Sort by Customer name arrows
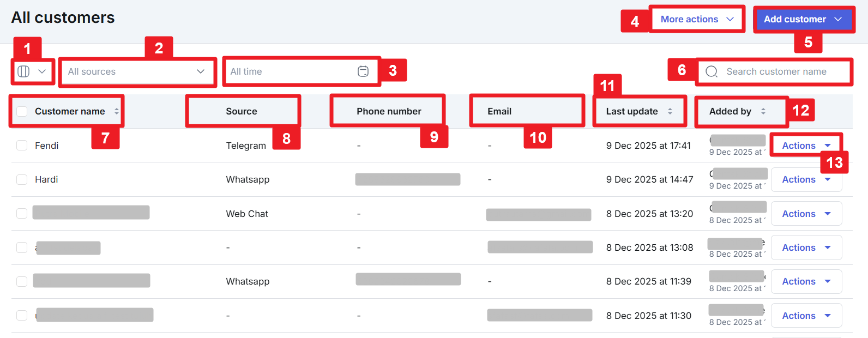868x338 pixels. coord(117,111)
